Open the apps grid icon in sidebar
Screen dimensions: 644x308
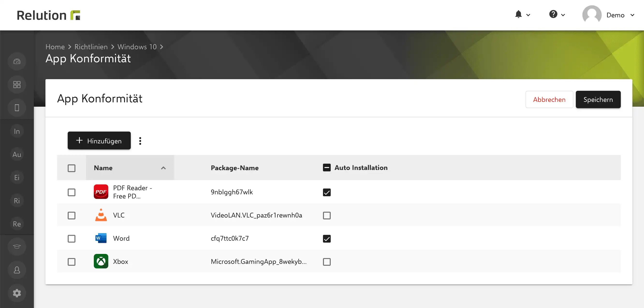[x=17, y=85]
